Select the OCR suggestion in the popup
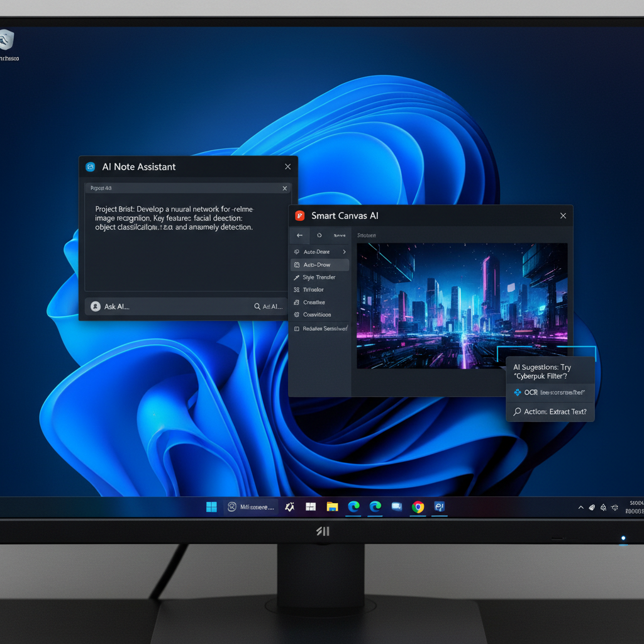The image size is (644, 644). click(x=550, y=392)
